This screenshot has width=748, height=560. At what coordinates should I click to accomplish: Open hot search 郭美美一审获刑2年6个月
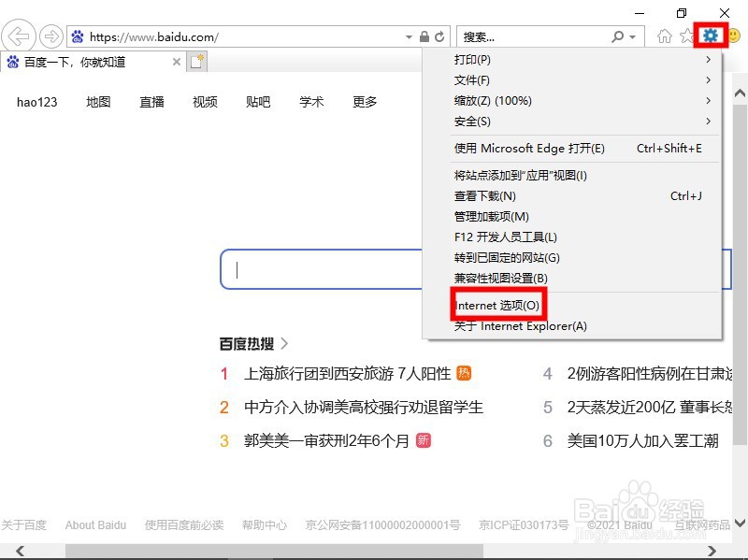coord(326,440)
